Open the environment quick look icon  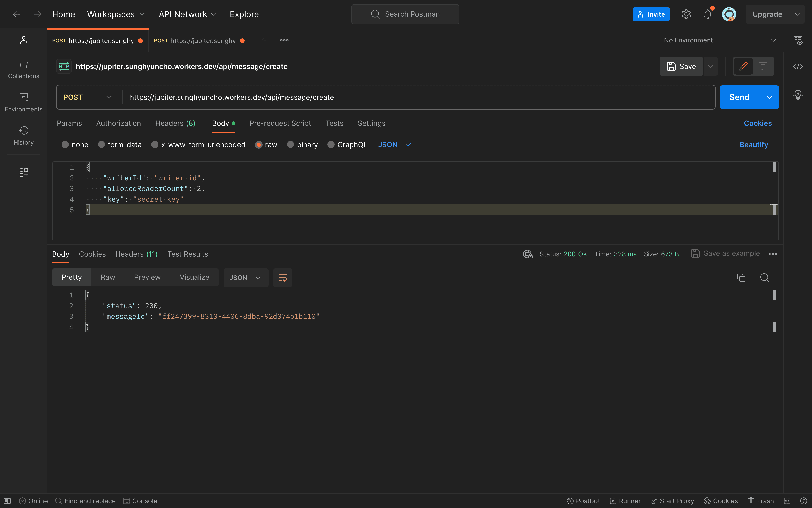tap(798, 40)
